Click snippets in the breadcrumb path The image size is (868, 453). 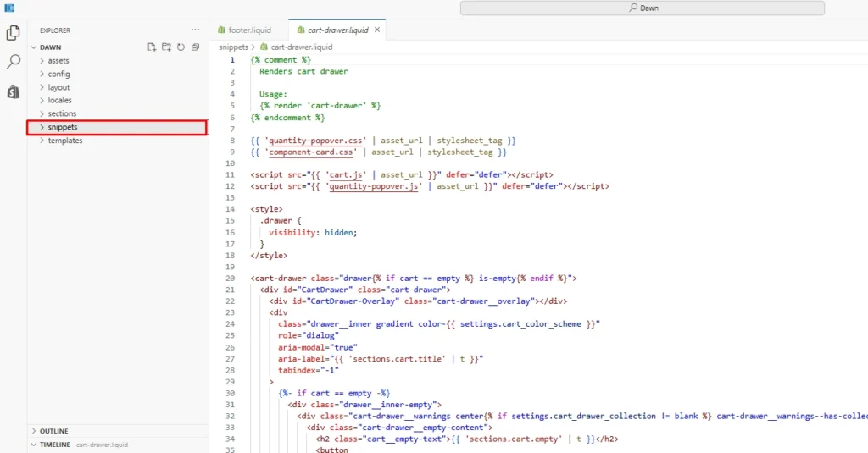click(x=233, y=47)
